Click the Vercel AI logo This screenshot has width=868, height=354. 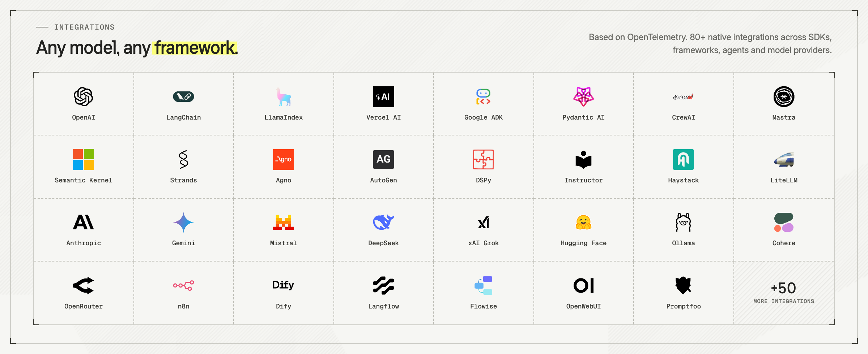tap(383, 96)
